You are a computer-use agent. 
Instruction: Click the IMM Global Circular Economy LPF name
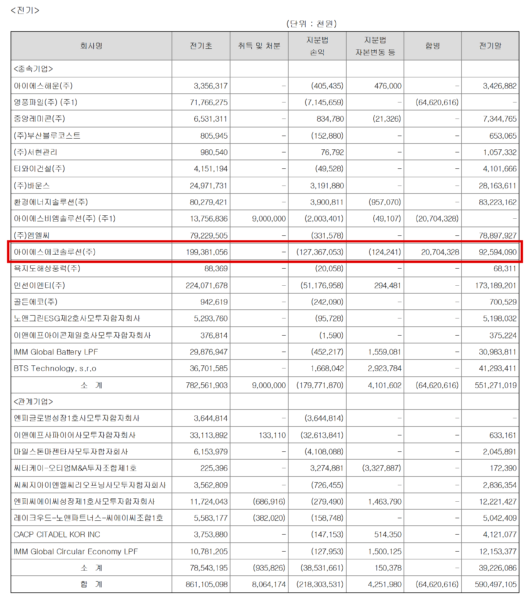click(x=75, y=551)
